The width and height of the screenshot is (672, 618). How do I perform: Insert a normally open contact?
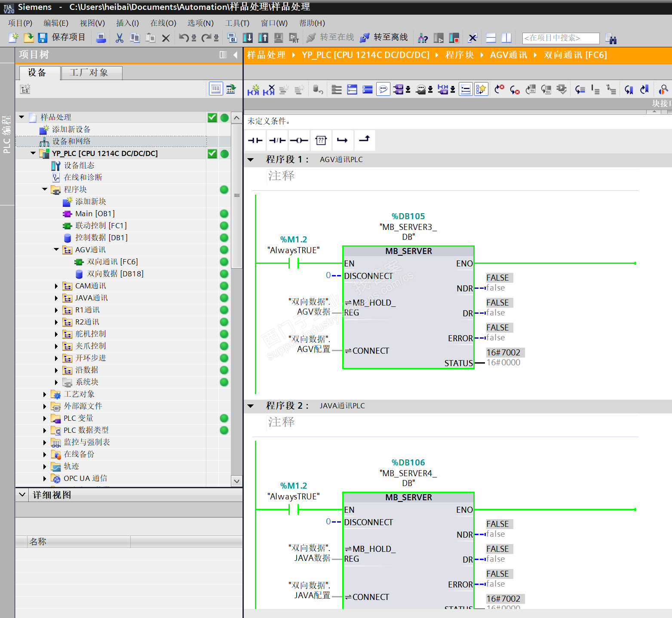click(255, 141)
